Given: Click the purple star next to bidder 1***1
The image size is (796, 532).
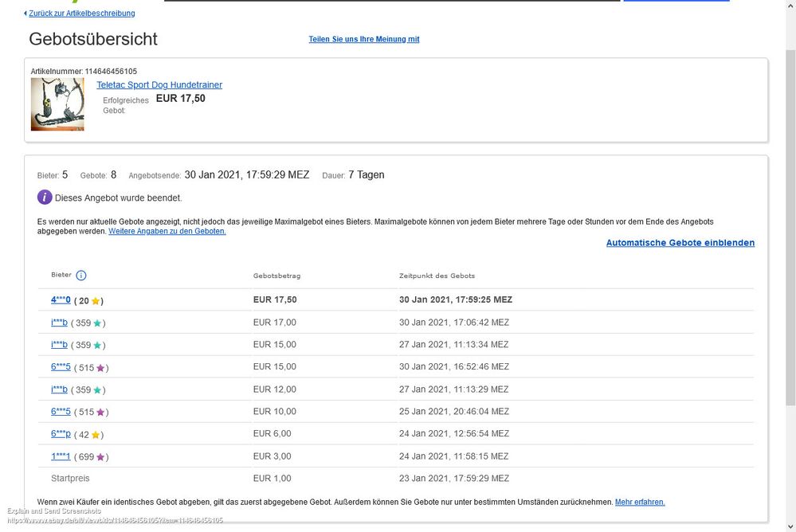Looking at the screenshot, I should click(100, 457).
